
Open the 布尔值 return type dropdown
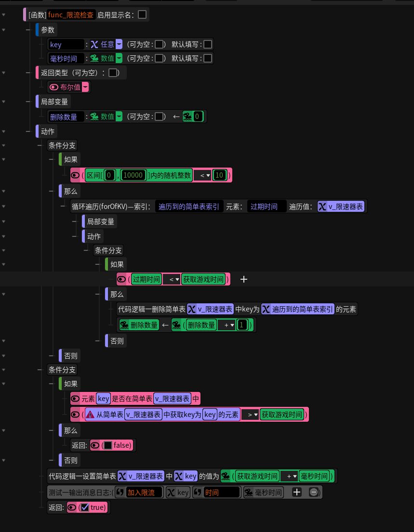[x=85, y=87]
